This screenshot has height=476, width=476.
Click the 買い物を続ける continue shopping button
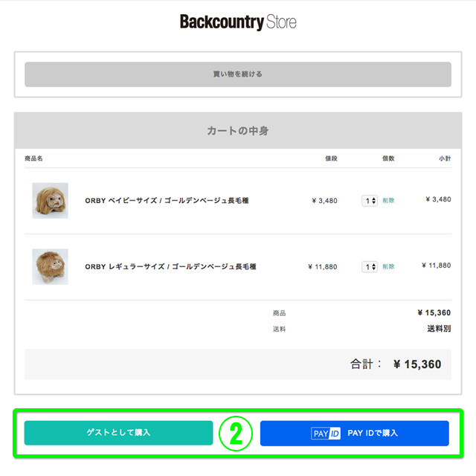[238, 74]
